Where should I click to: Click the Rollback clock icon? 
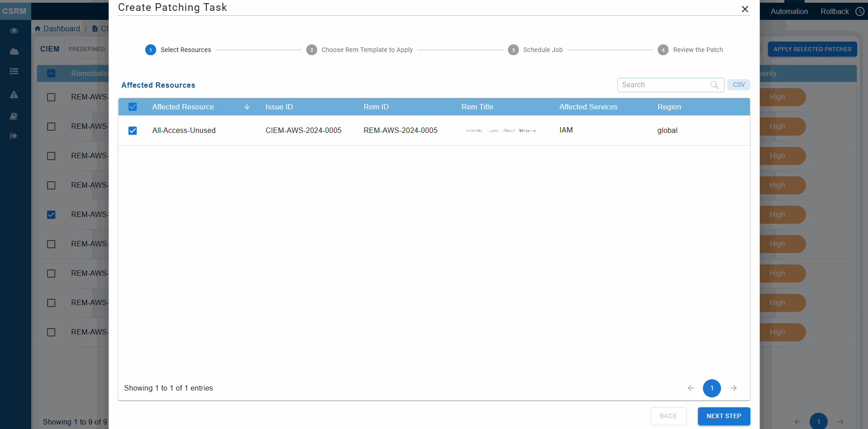pos(860,12)
